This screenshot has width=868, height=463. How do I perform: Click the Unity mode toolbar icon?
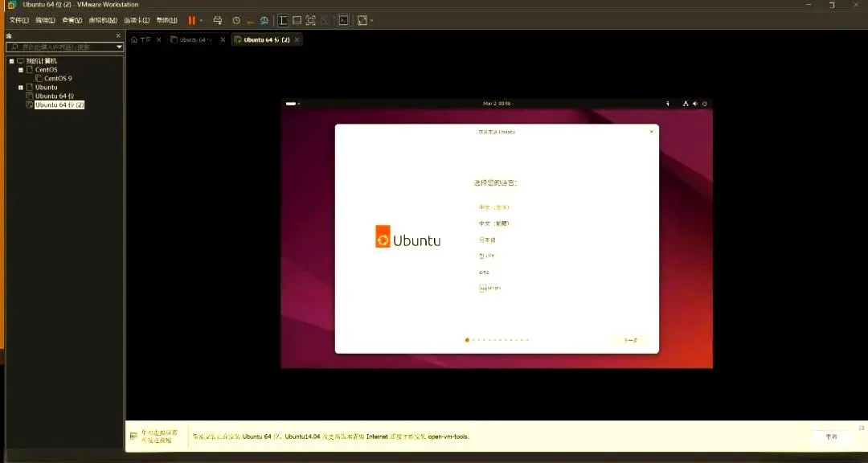(x=325, y=20)
